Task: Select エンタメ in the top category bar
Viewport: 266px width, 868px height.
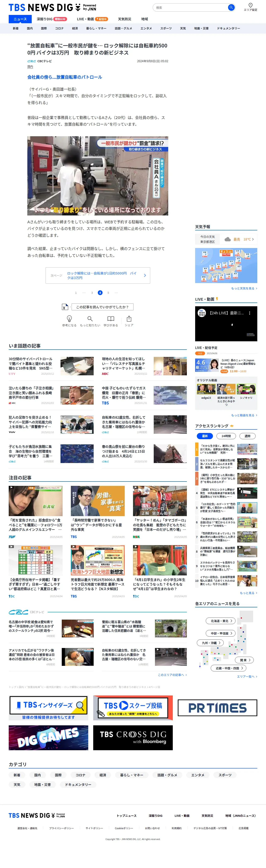Action: pos(146,28)
